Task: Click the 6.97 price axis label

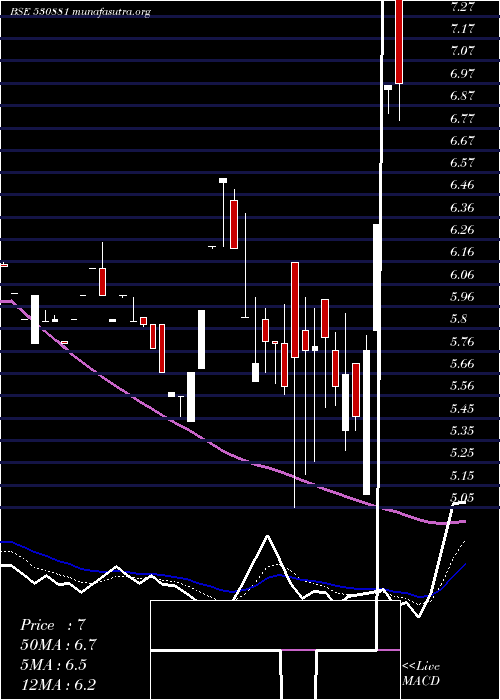Action: pyautogui.click(x=462, y=74)
